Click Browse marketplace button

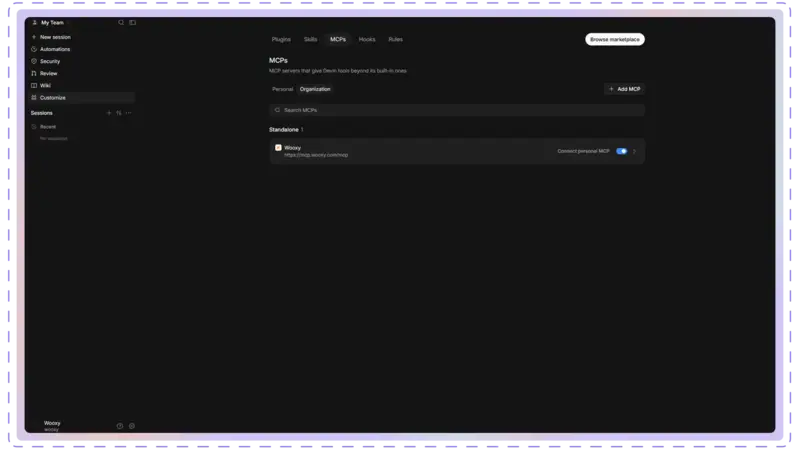click(615, 39)
